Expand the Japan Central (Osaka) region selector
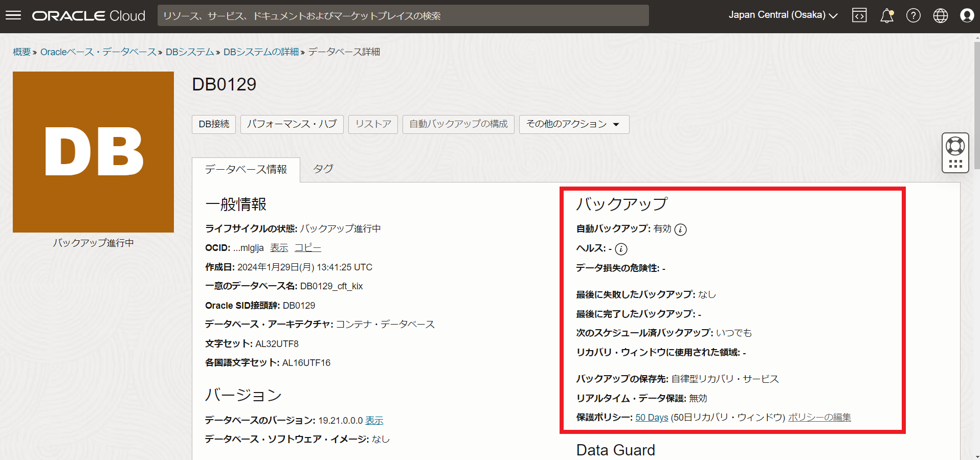Image resolution: width=980 pixels, height=460 pixels. (783, 15)
